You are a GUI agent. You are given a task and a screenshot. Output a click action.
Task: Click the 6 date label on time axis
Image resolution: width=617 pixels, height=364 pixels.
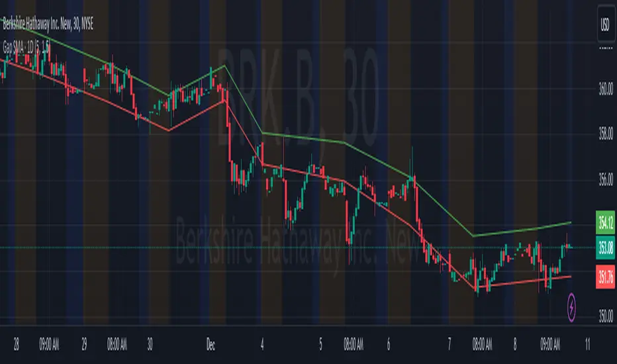click(x=389, y=345)
